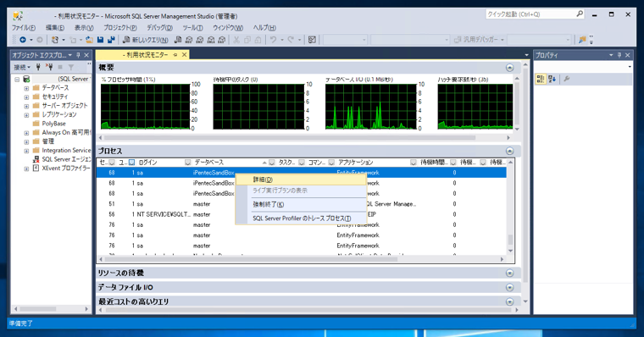
Task: Collapse the 概要 section
Action: click(510, 68)
